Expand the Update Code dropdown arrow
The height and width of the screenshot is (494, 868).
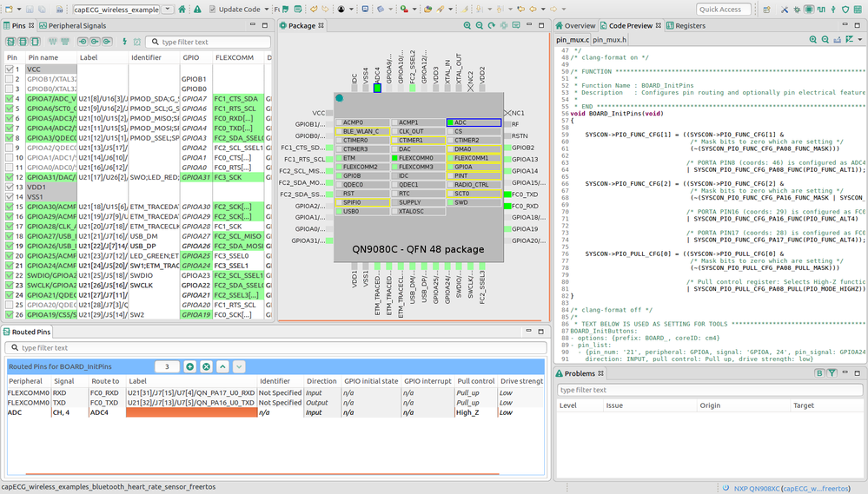coord(265,10)
